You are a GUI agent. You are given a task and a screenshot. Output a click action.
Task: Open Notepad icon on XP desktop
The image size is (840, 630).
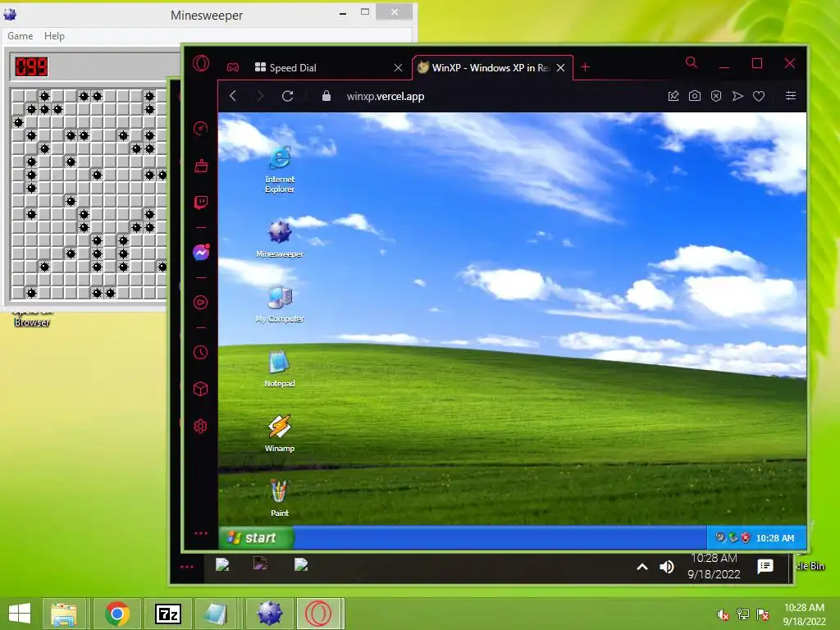[279, 368]
